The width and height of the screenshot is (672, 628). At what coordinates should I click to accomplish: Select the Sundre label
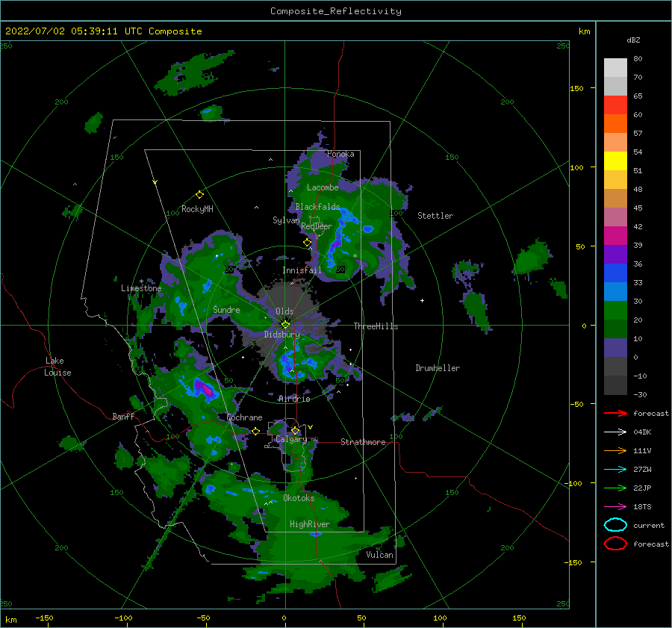(x=226, y=309)
